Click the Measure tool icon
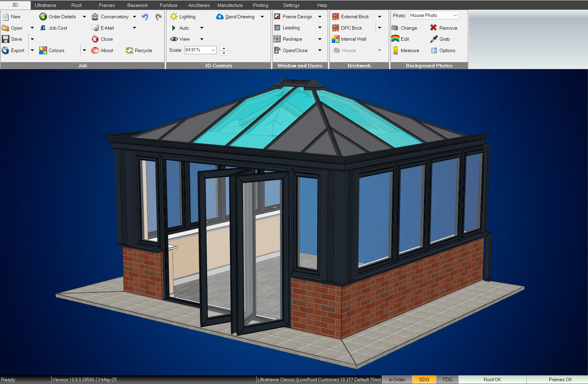The width and height of the screenshot is (588, 384). 395,50
